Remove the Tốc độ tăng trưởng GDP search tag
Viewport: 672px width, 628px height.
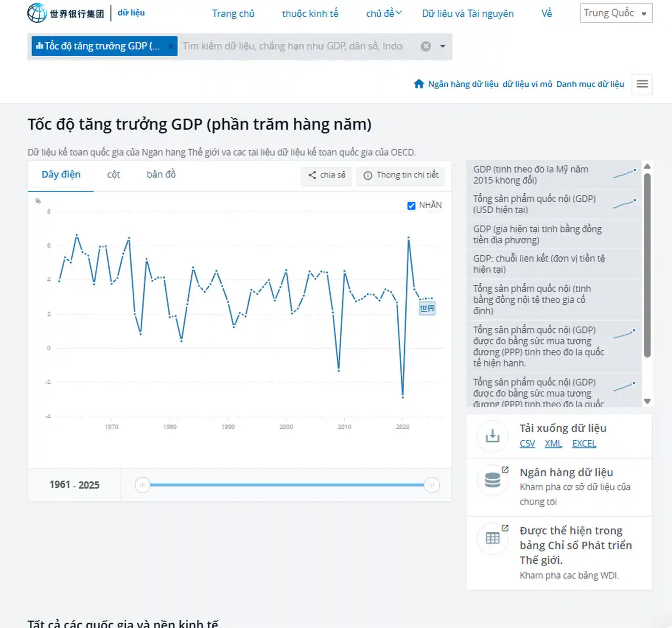point(171,46)
